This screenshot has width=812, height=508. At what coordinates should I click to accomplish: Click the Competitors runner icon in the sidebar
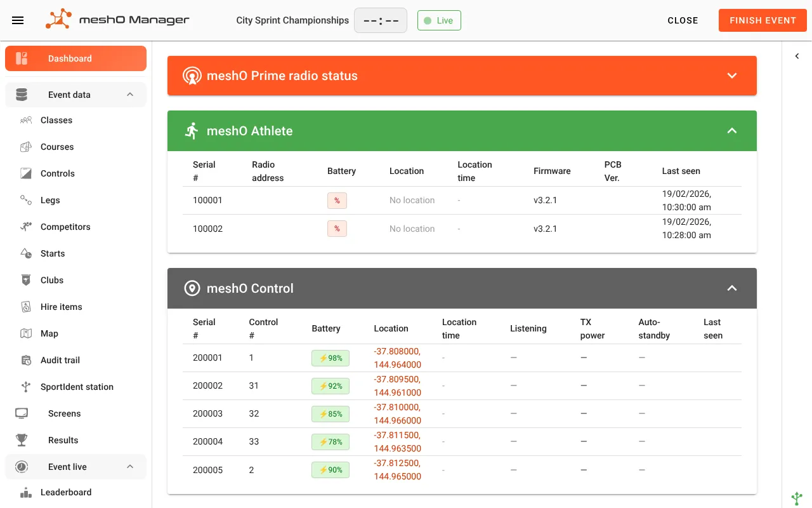(26, 227)
